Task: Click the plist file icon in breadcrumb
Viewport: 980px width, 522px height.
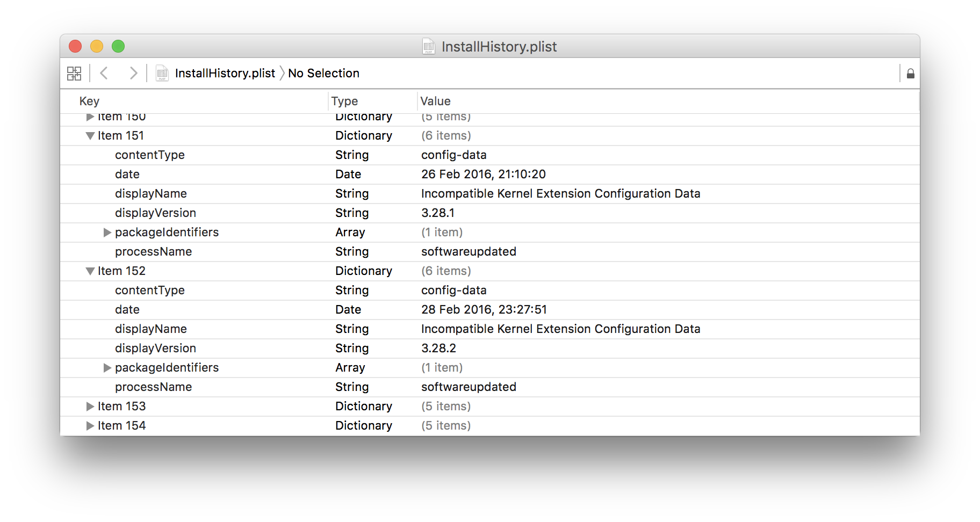Action: [162, 73]
